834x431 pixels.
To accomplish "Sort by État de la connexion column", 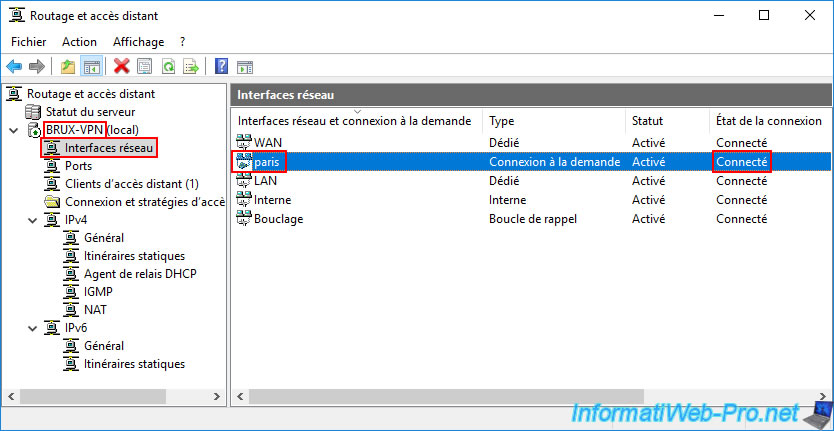I will coord(768,121).
